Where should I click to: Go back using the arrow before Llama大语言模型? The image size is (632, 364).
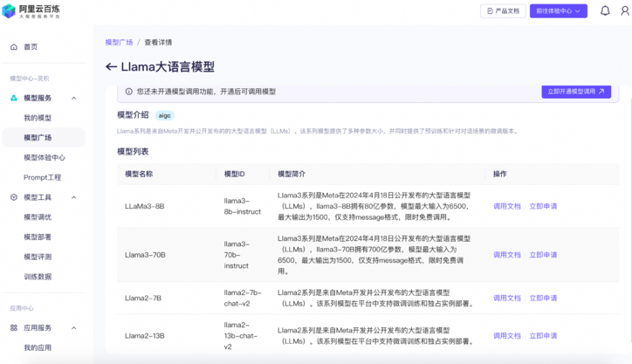[x=111, y=67]
